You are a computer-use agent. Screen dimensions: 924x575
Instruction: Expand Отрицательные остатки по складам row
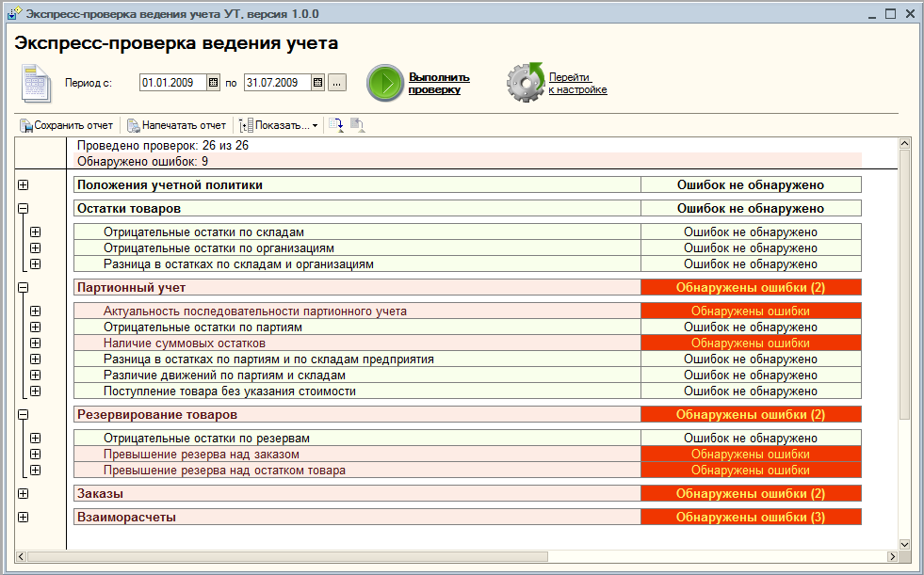coord(36,232)
